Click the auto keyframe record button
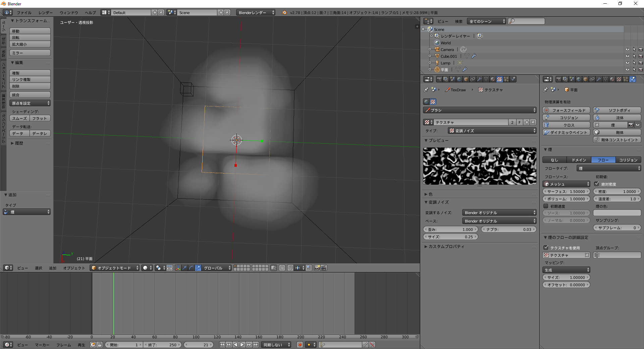 click(300, 345)
